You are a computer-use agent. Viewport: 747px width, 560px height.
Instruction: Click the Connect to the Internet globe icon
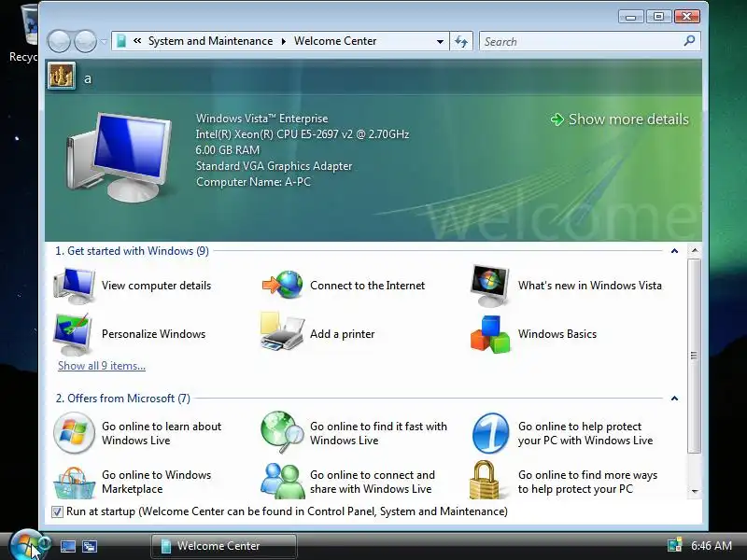pos(283,285)
